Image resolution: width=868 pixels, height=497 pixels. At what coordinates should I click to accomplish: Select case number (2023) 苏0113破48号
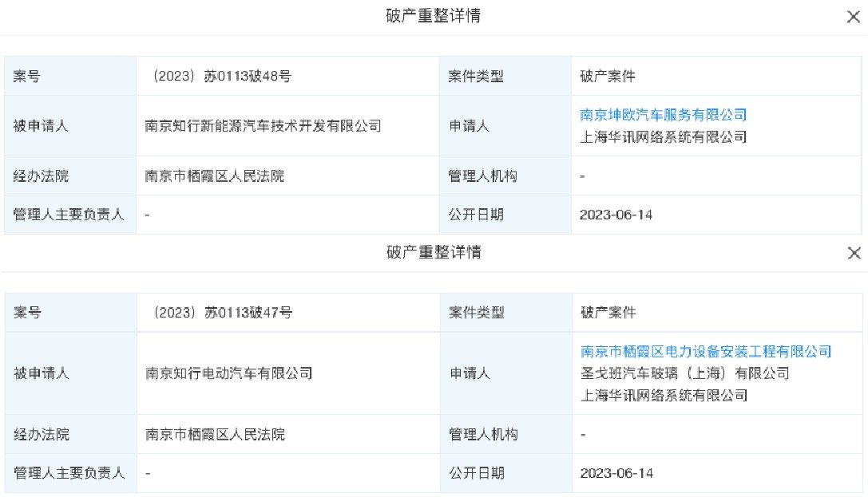pos(220,77)
